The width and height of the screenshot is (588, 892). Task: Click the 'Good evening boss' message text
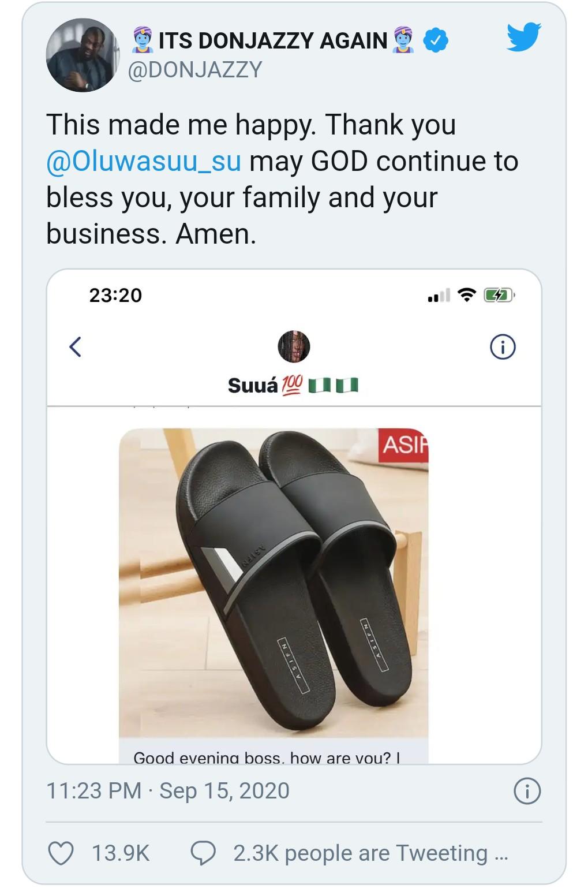click(267, 757)
